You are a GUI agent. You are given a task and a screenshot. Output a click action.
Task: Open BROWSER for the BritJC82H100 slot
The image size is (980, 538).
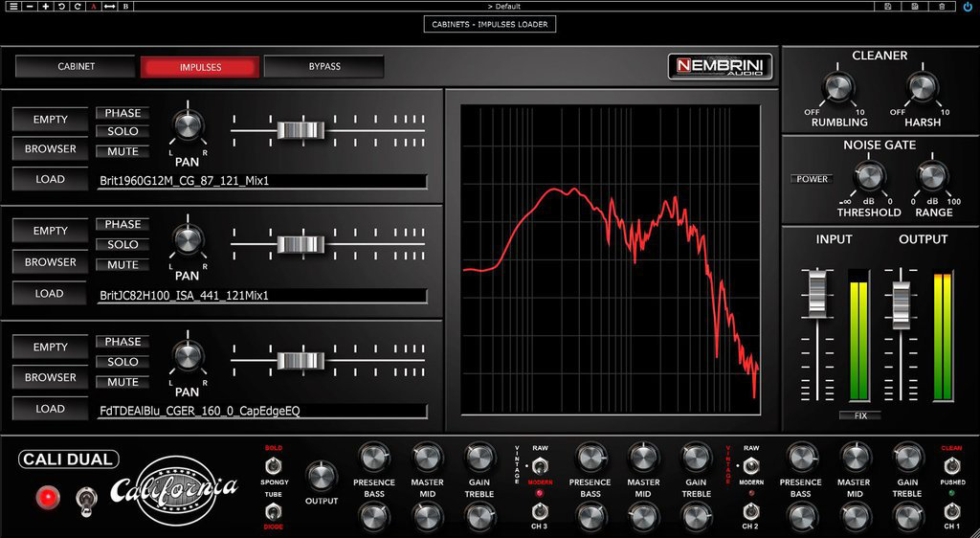click(50, 261)
